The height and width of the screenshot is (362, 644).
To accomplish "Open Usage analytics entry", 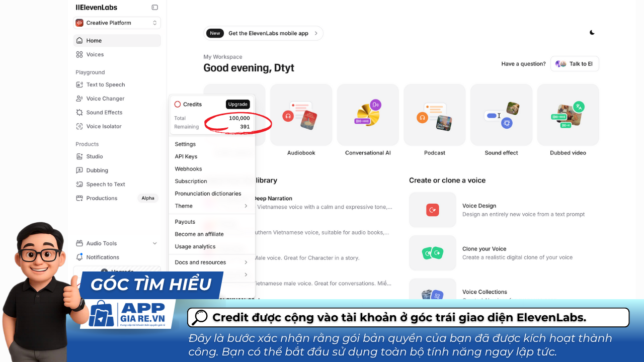I will click(x=212, y=246).
